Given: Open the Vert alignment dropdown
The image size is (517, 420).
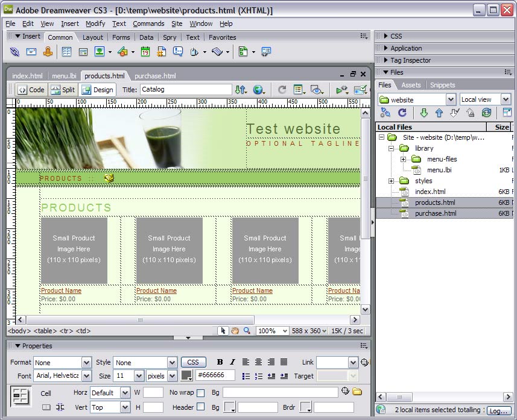Looking at the screenshot, I should point(125,407).
